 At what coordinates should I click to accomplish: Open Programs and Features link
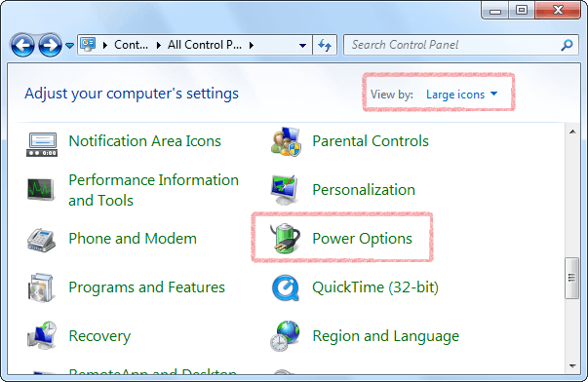click(x=146, y=287)
